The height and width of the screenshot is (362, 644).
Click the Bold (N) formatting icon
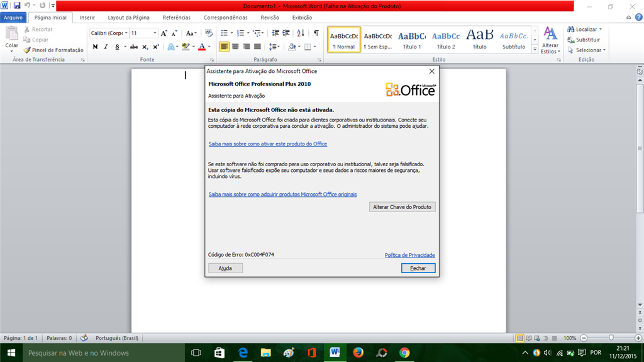click(96, 47)
